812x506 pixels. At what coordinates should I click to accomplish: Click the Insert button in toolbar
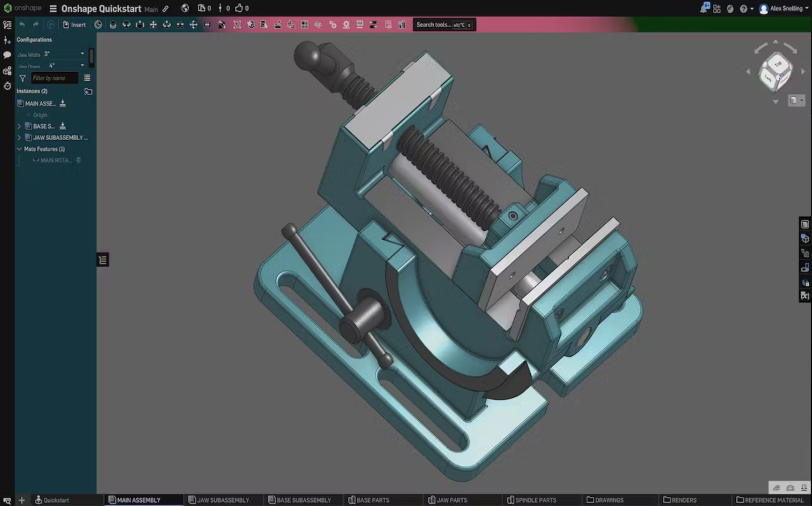click(74, 25)
